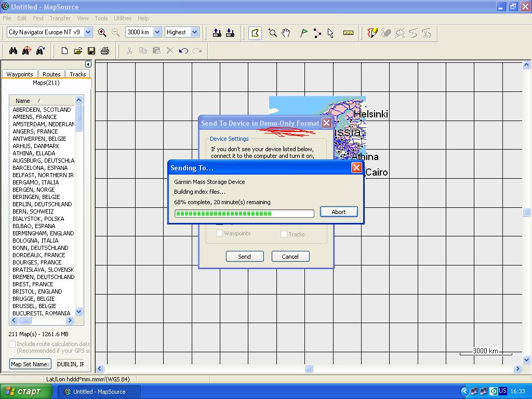Click the Map Set Name button
This screenshot has width=532, height=399.
(31, 364)
